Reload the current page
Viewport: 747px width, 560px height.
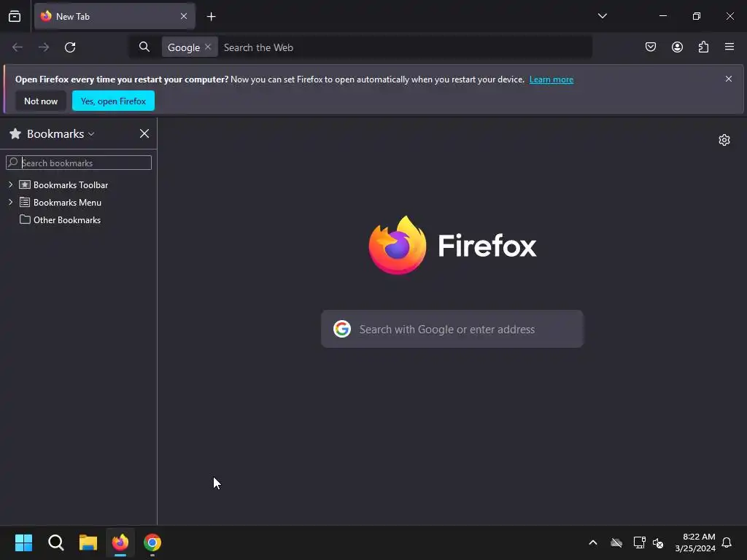click(x=70, y=47)
